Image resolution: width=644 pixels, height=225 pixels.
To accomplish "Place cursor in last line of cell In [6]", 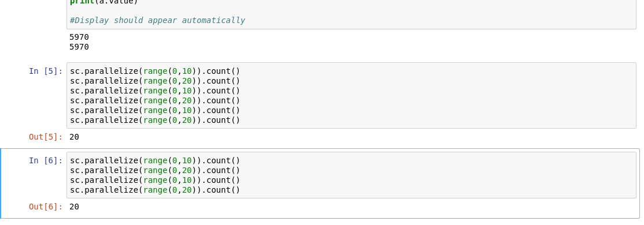I will (x=155, y=190).
